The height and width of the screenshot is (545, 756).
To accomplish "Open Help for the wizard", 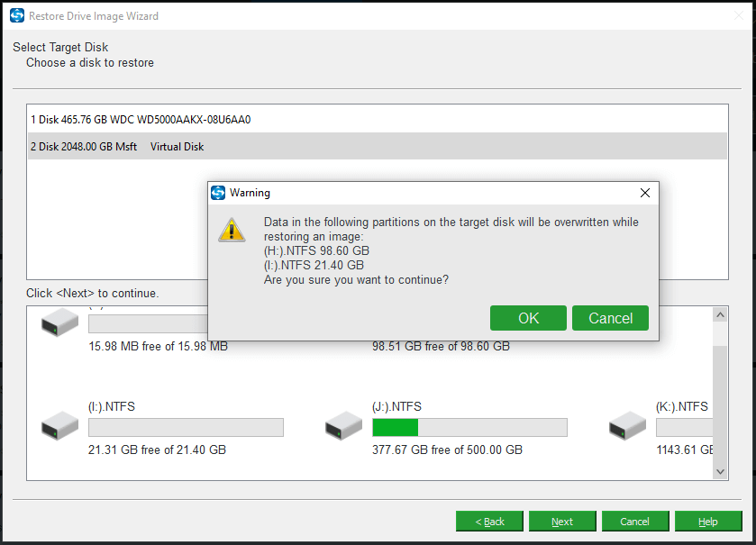I will tap(707, 522).
